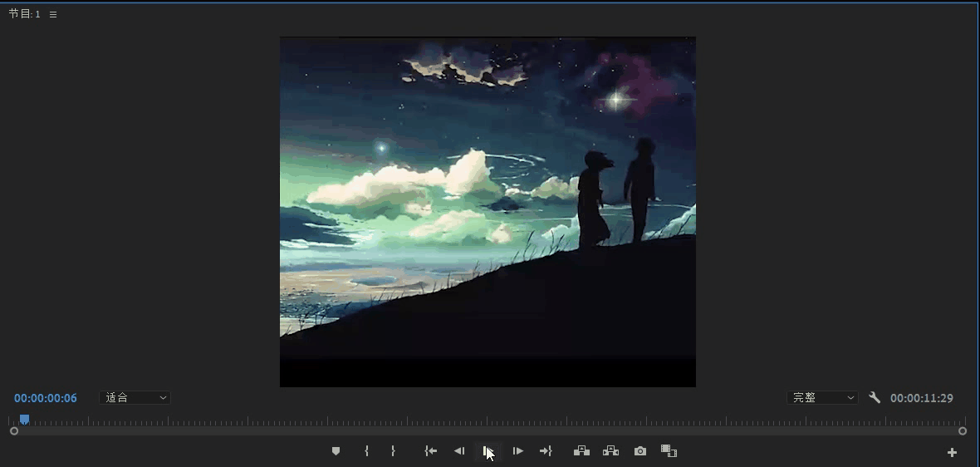Open the button editor plus icon
Screen dimensions: 980x467
(952, 453)
